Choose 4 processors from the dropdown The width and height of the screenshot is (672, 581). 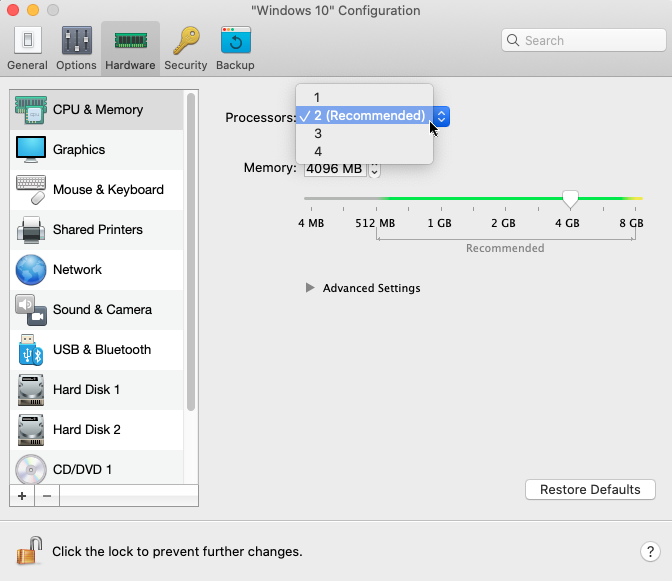(x=364, y=151)
